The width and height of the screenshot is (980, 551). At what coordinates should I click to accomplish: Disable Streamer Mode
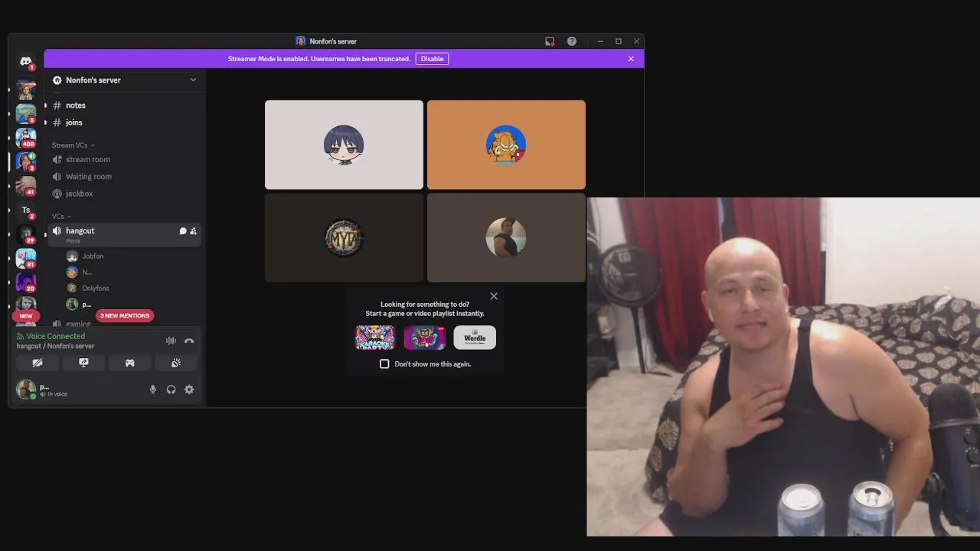coord(432,59)
